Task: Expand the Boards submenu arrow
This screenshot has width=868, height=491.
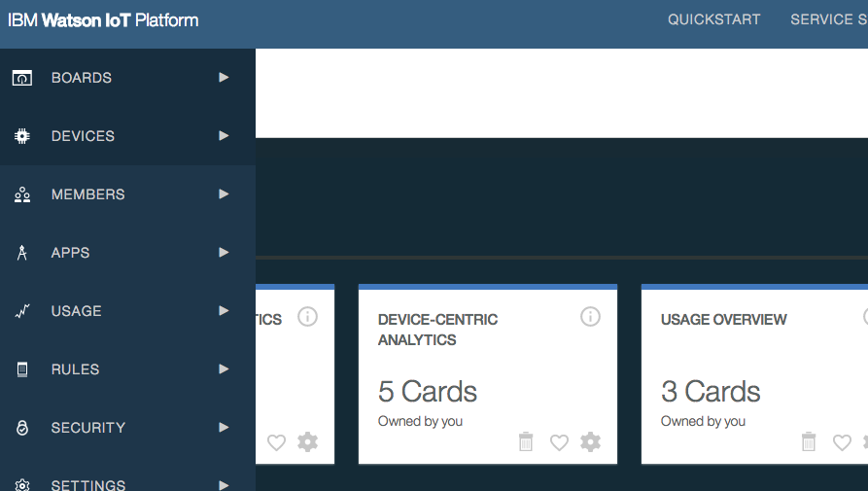Action: click(x=224, y=78)
